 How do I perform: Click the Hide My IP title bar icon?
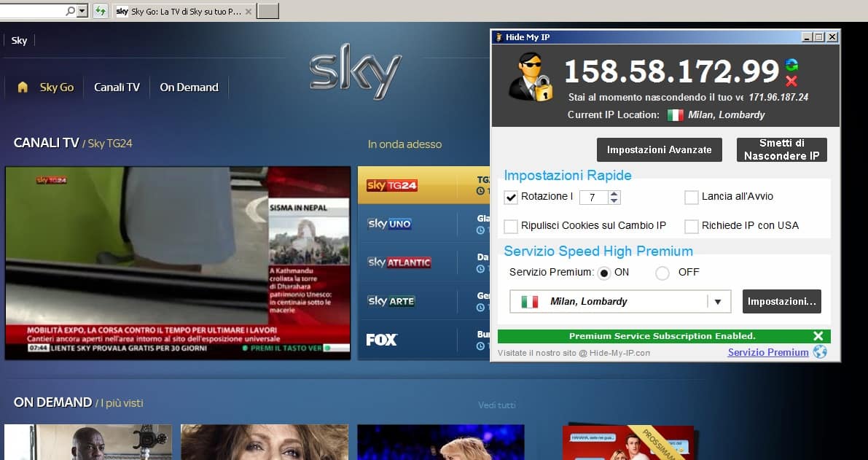pos(498,37)
